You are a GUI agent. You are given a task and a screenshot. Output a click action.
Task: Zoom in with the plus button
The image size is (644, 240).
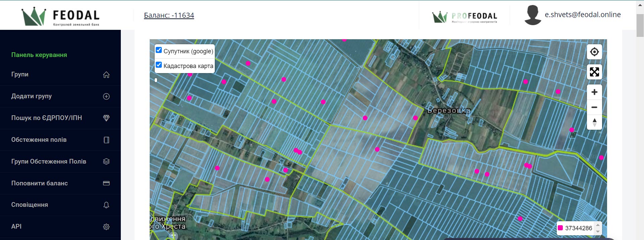tap(594, 92)
